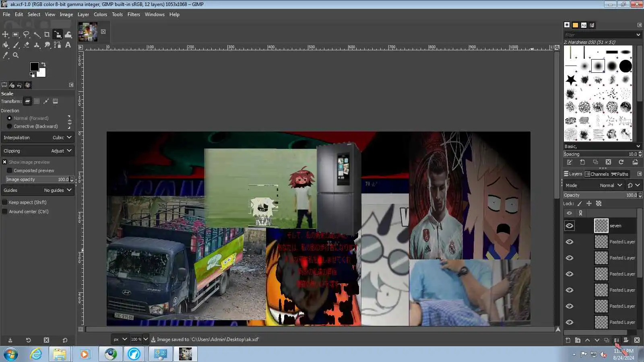Image resolution: width=644 pixels, height=362 pixels.
Task: Enable Composited preview checkbox
Action: click(10, 171)
